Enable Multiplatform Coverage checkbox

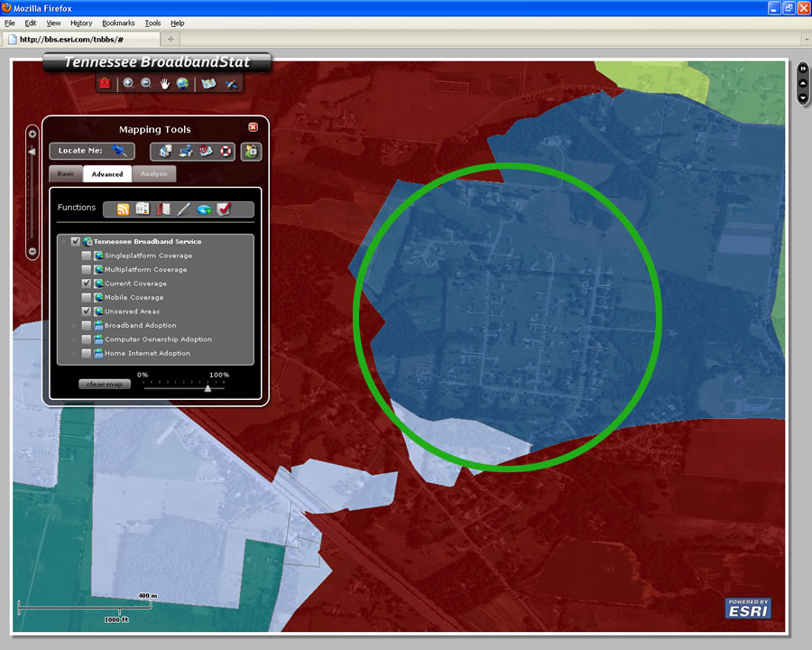87,270
